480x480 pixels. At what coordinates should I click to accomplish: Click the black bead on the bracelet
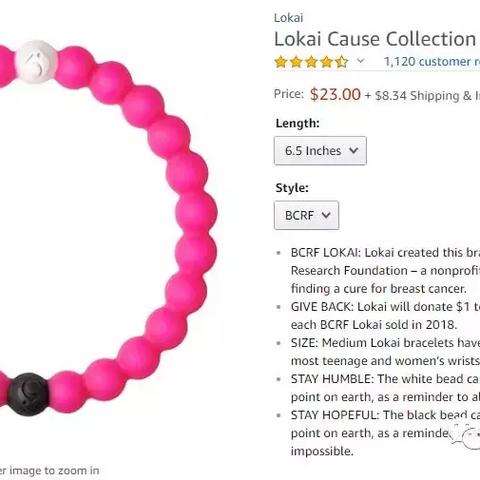tap(29, 394)
